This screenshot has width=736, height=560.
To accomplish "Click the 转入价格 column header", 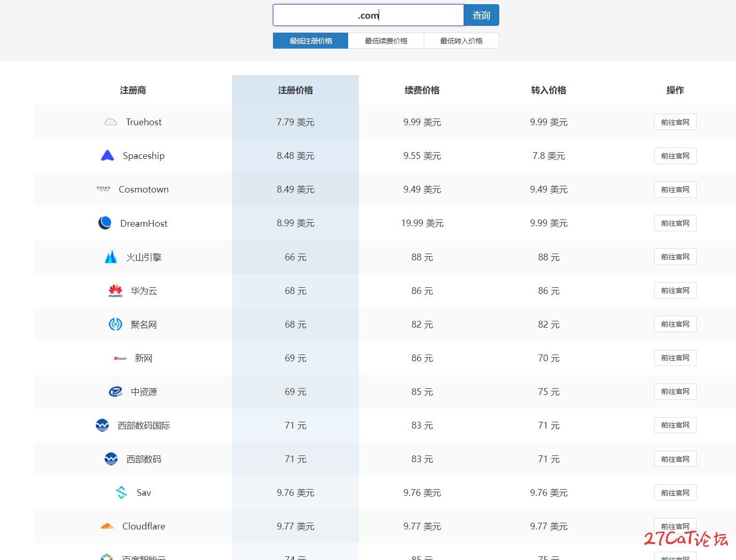I will [549, 90].
